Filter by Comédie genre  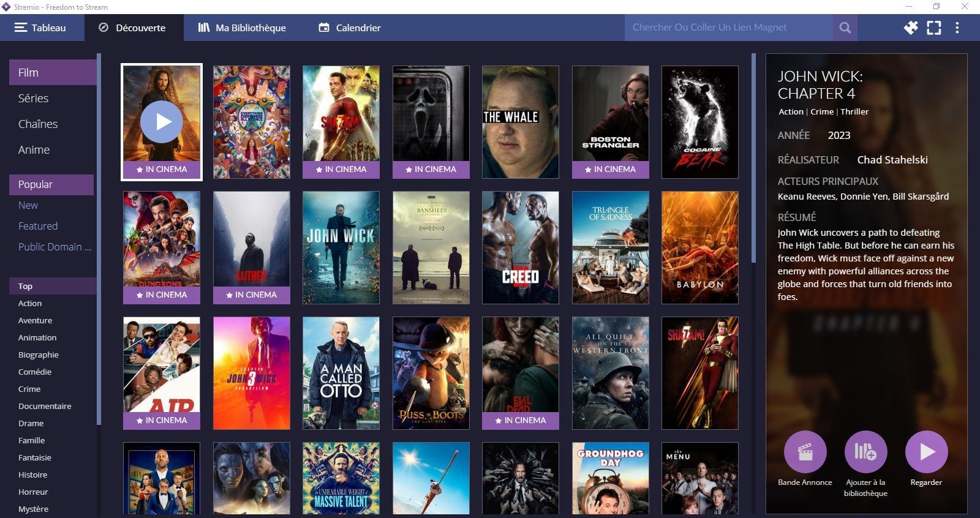[53, 372]
